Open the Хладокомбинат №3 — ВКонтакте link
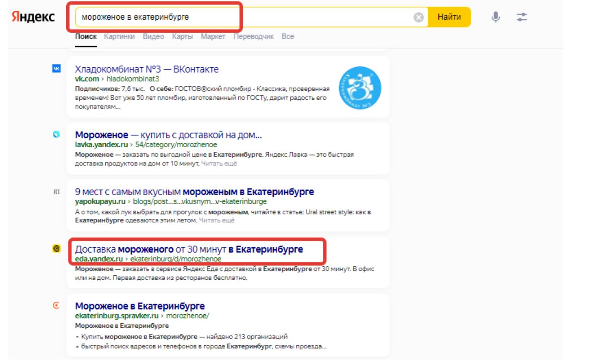The height and width of the screenshot is (364, 601). (x=147, y=69)
